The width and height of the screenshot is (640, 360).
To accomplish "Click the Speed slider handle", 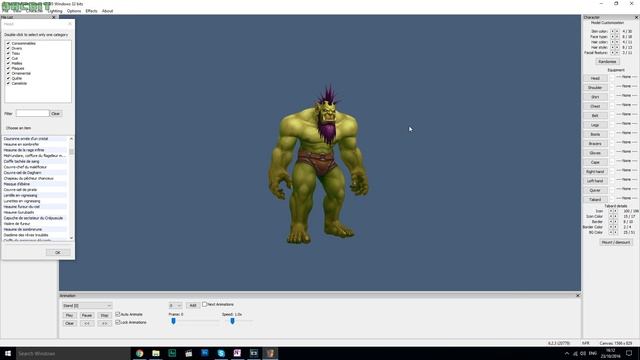I will click(x=232, y=321).
